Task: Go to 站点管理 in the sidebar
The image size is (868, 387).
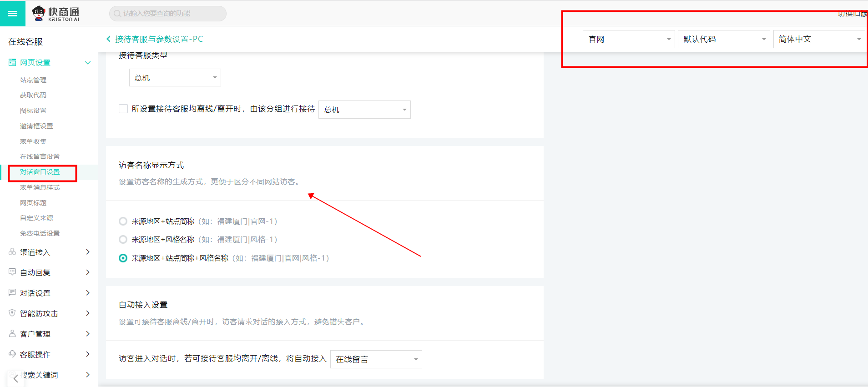Action: tap(33, 80)
